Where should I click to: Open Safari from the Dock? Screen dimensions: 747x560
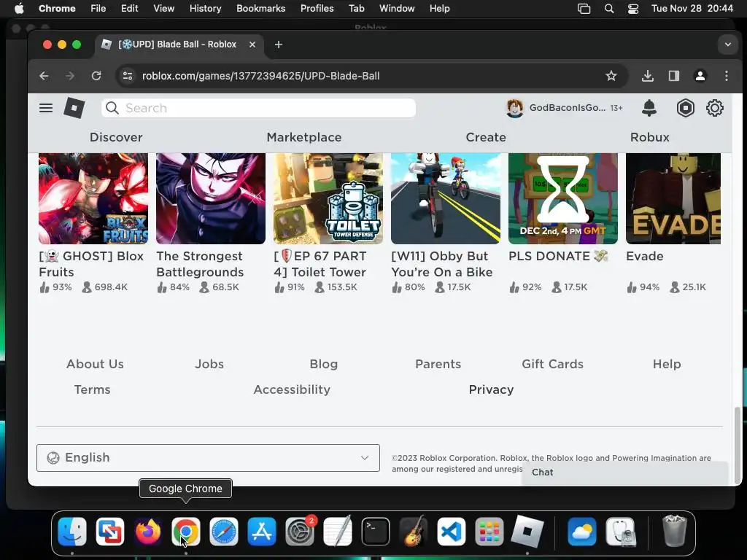(223, 532)
